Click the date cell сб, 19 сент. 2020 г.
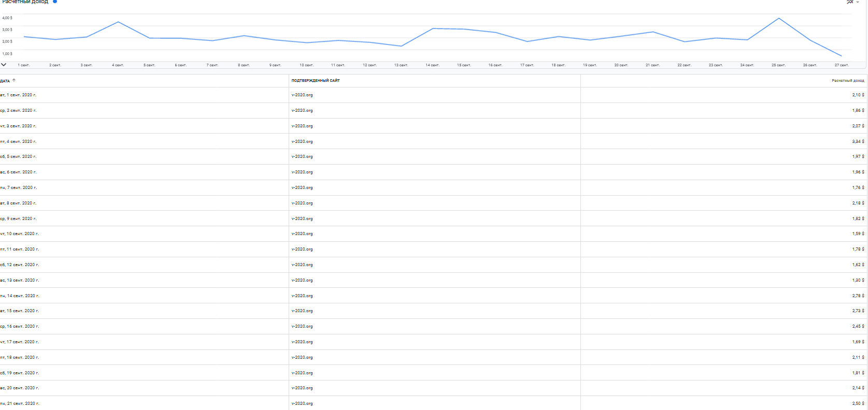The height and width of the screenshot is (410, 868). click(x=19, y=373)
